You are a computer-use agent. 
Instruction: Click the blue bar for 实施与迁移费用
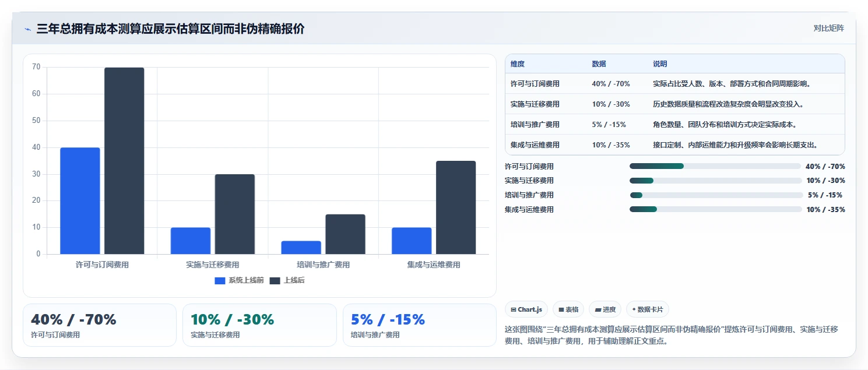(191, 241)
